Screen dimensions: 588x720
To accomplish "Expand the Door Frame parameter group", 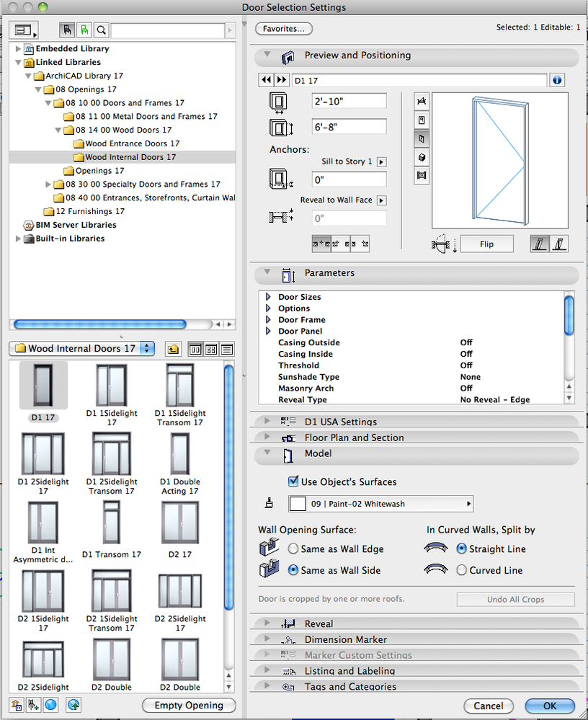I will [x=268, y=319].
